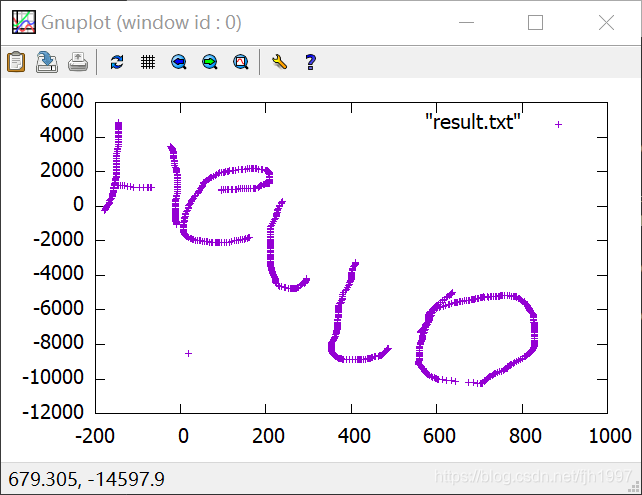Copy the plot to clipboard
The image size is (642, 495).
[x=16, y=62]
